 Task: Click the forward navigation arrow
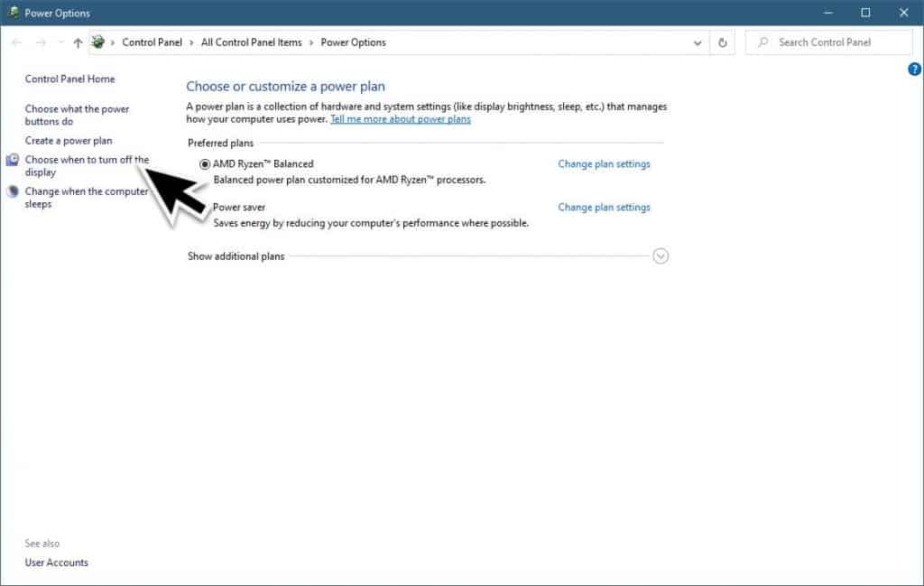coord(42,42)
